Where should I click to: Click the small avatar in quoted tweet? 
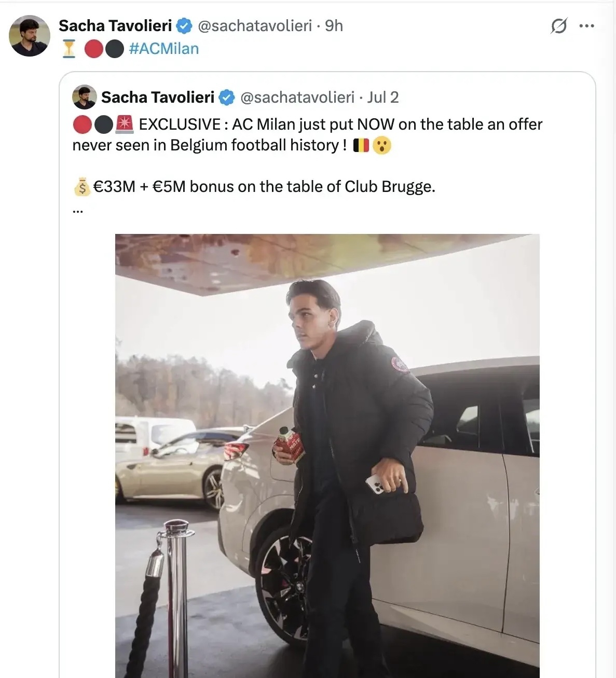(x=84, y=97)
